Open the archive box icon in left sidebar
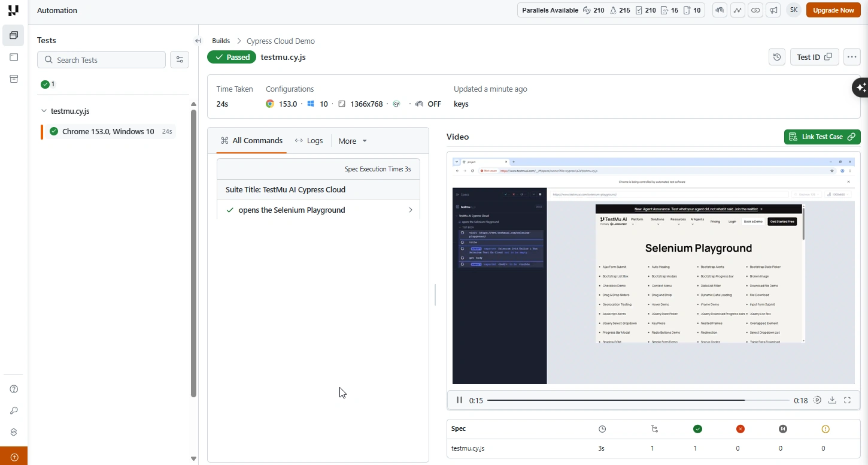The image size is (868, 465). 14,79
